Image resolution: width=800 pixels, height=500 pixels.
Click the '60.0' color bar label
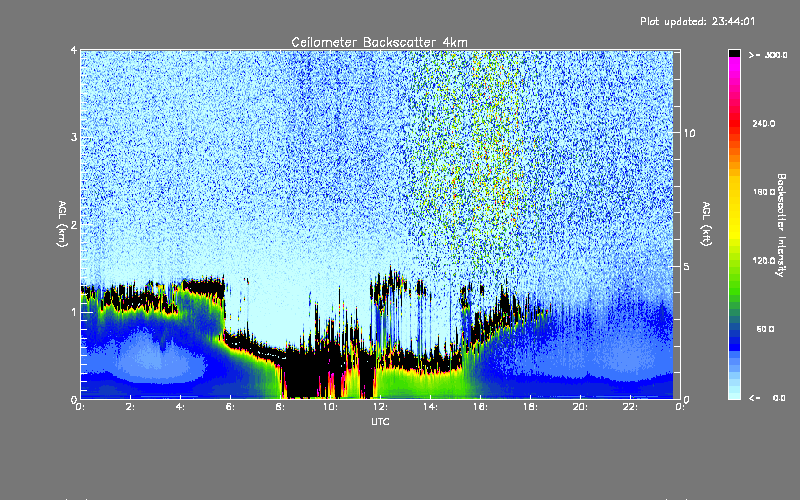[765, 329]
